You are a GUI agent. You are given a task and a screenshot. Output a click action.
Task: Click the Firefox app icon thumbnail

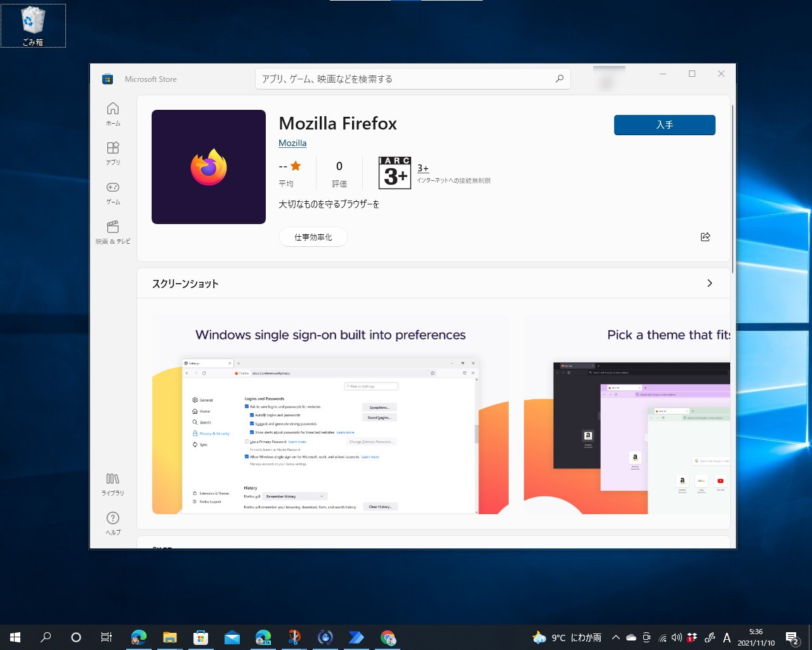pyautogui.click(x=208, y=166)
